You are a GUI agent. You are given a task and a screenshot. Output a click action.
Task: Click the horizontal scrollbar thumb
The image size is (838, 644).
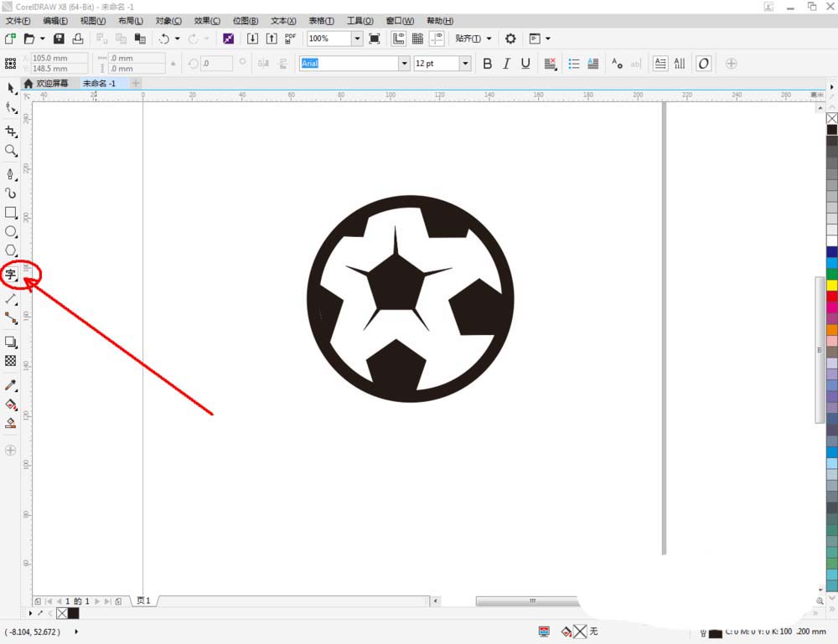(x=527, y=601)
